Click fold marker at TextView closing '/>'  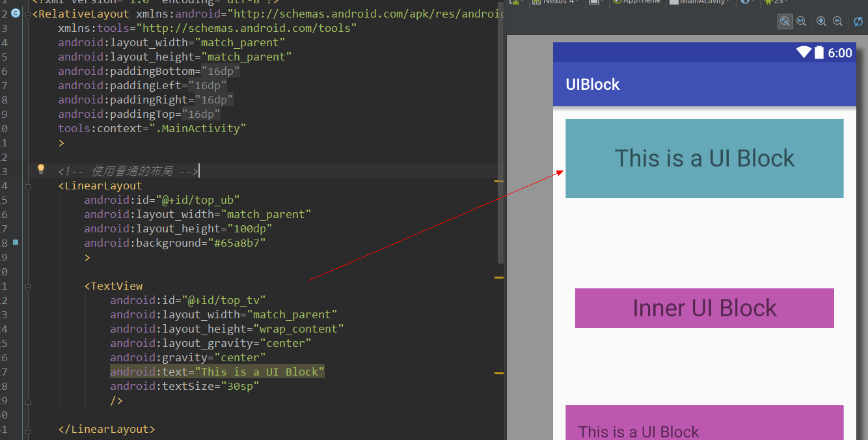click(x=28, y=401)
